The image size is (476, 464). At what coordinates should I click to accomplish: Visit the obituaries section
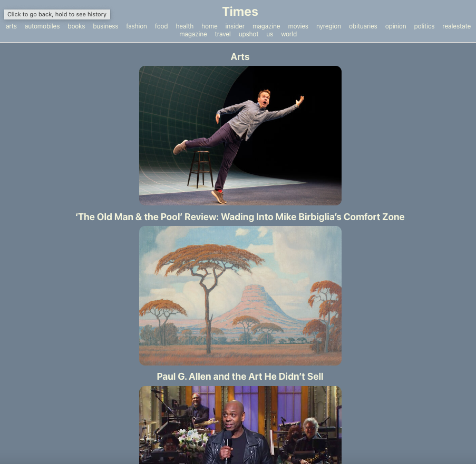[x=363, y=26]
